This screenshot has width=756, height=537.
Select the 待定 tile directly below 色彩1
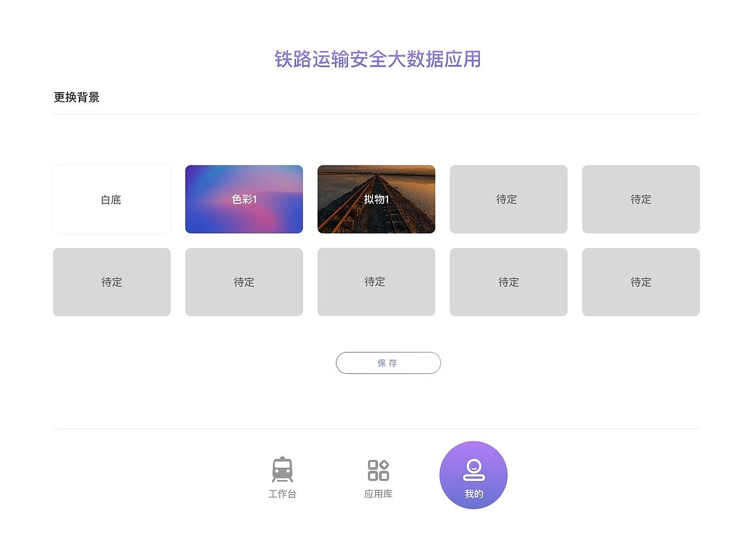244,282
